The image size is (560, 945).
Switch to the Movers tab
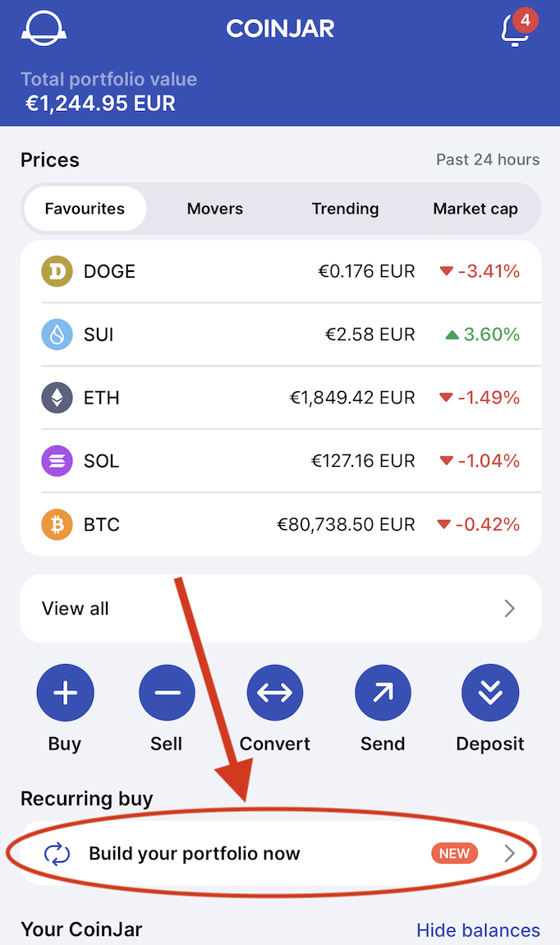tap(215, 209)
